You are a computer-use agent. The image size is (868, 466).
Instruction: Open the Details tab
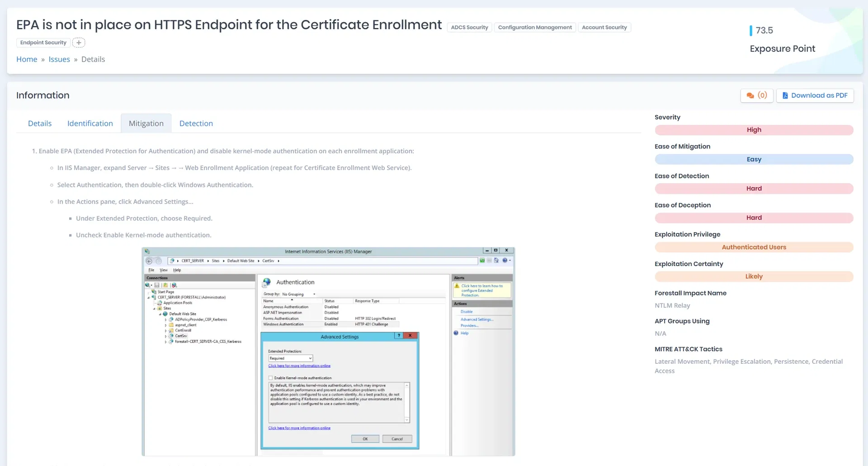point(40,124)
